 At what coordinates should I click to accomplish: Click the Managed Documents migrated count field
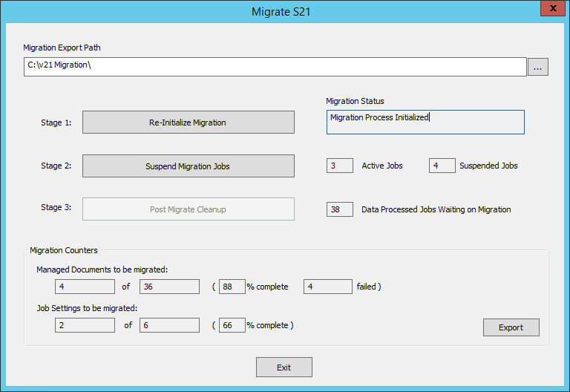click(85, 287)
